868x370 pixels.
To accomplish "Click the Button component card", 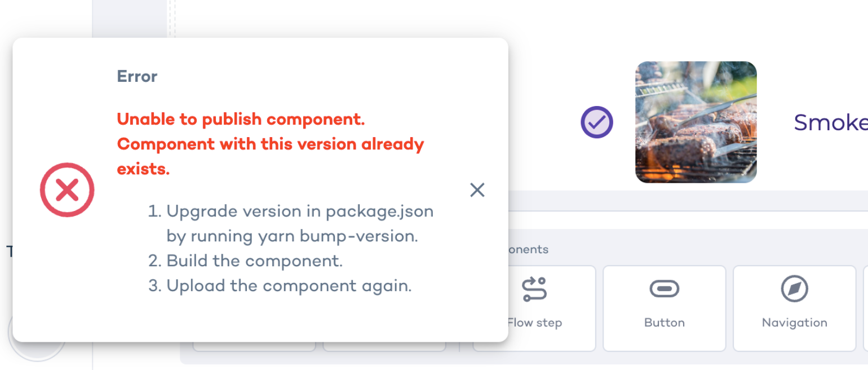I will click(x=664, y=308).
